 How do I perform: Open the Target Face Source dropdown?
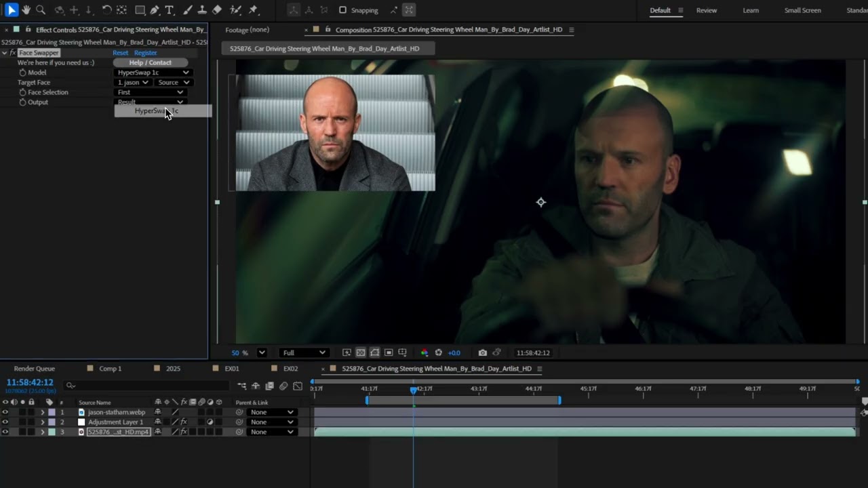[x=173, y=83]
